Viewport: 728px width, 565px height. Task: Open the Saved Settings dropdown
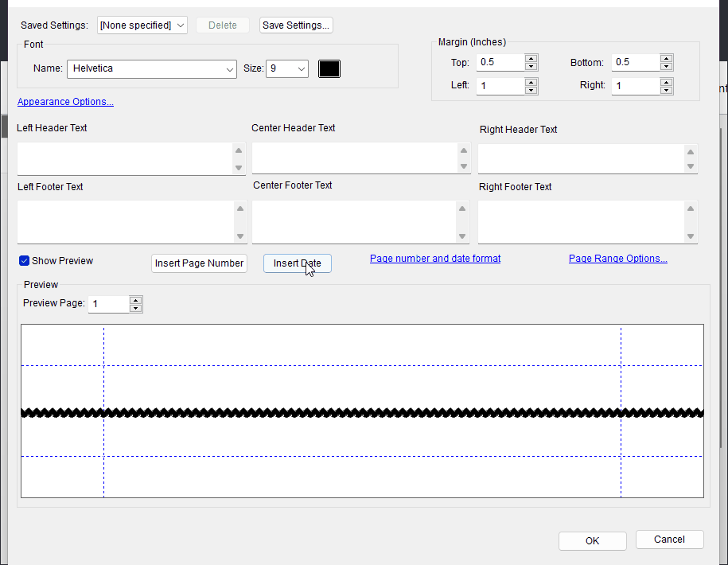click(x=142, y=25)
